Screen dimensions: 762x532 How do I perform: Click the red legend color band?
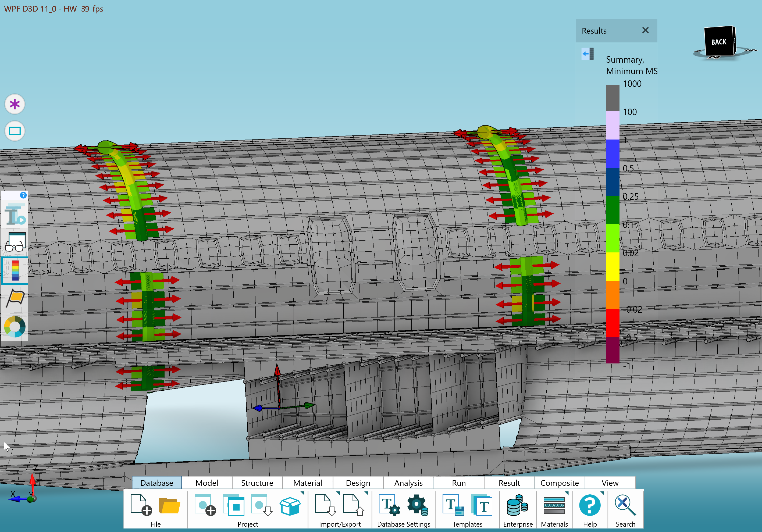pos(613,323)
